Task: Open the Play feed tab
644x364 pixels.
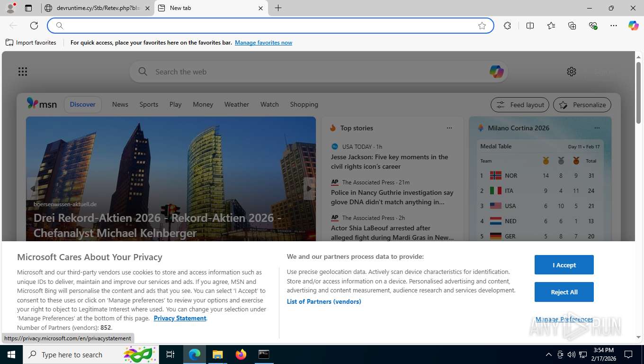Action: 176,104
